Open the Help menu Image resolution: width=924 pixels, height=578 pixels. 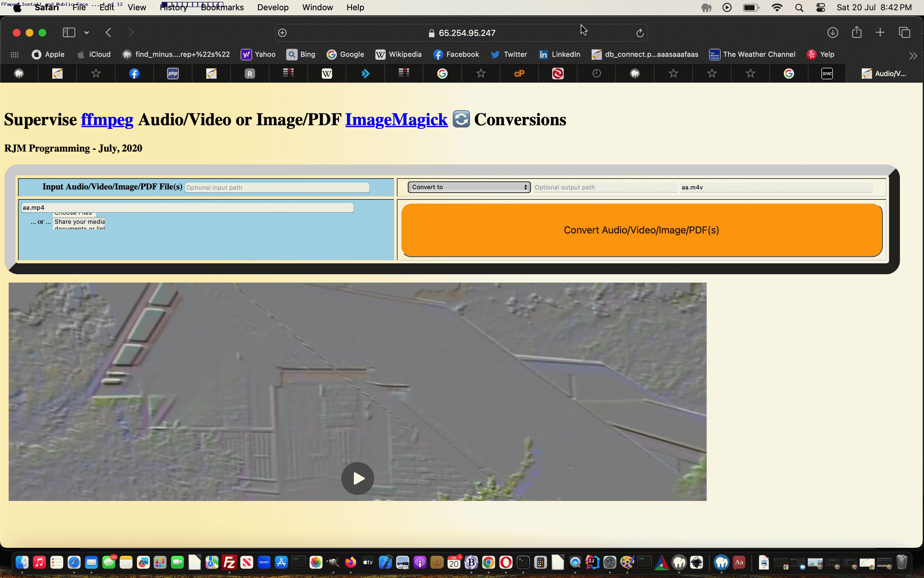click(355, 7)
